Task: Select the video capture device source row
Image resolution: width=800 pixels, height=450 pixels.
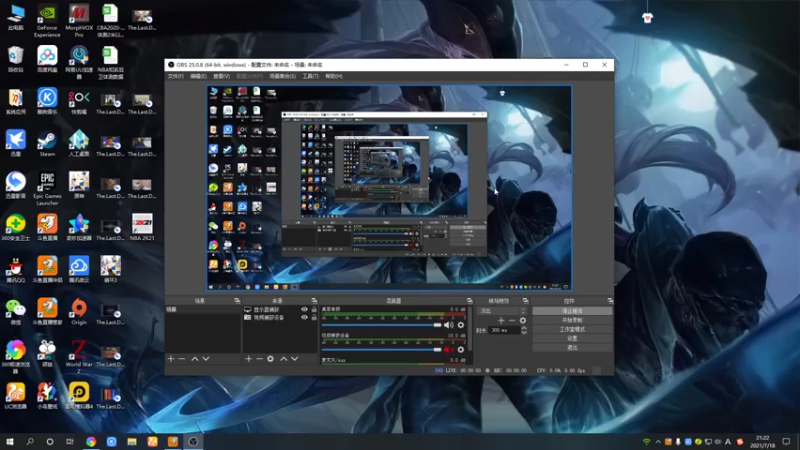Action: click(280, 317)
